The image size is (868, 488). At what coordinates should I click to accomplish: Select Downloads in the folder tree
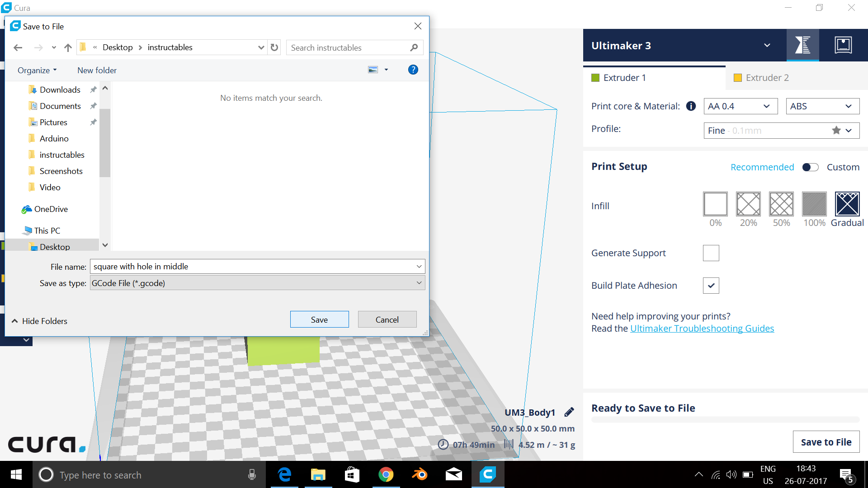click(x=60, y=90)
